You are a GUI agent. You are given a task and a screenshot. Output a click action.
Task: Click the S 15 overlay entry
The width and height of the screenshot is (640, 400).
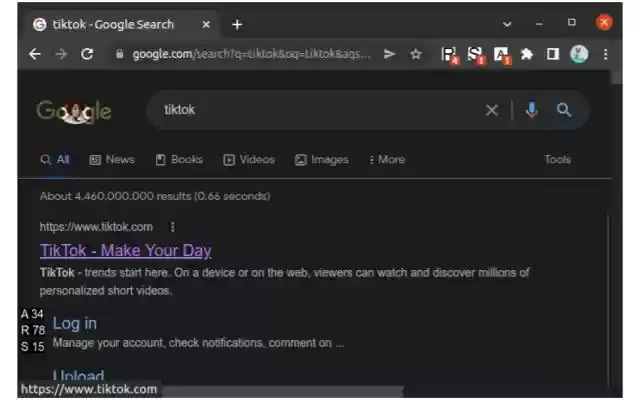[x=32, y=347]
